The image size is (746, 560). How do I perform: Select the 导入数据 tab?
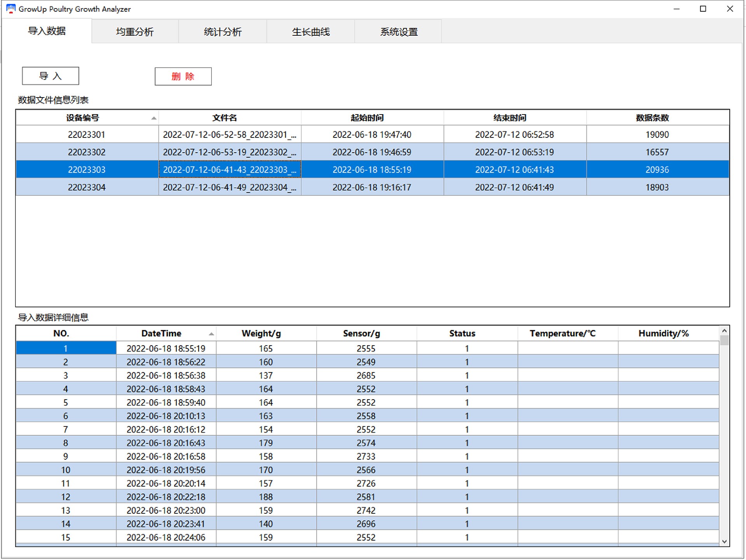47,31
